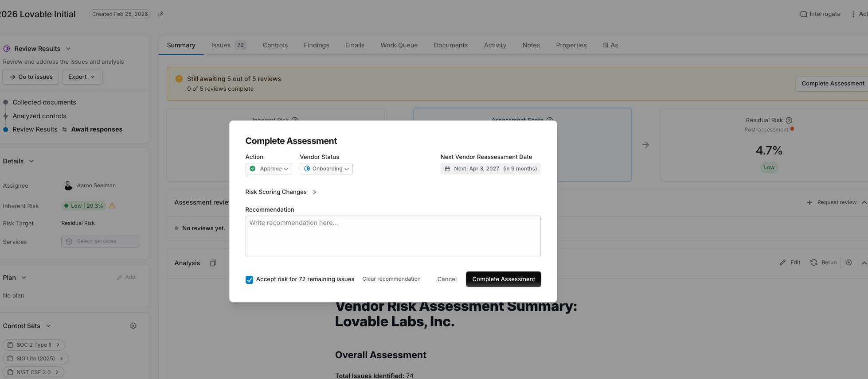Screen dimensions: 868x379
Task: Open the Vendor Status Onboarding dropdown
Action: 326,169
